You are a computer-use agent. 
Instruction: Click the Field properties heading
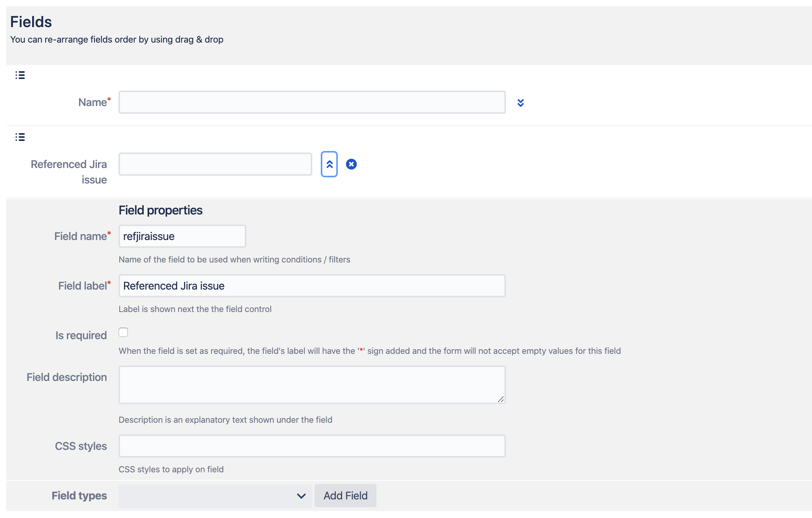click(160, 210)
